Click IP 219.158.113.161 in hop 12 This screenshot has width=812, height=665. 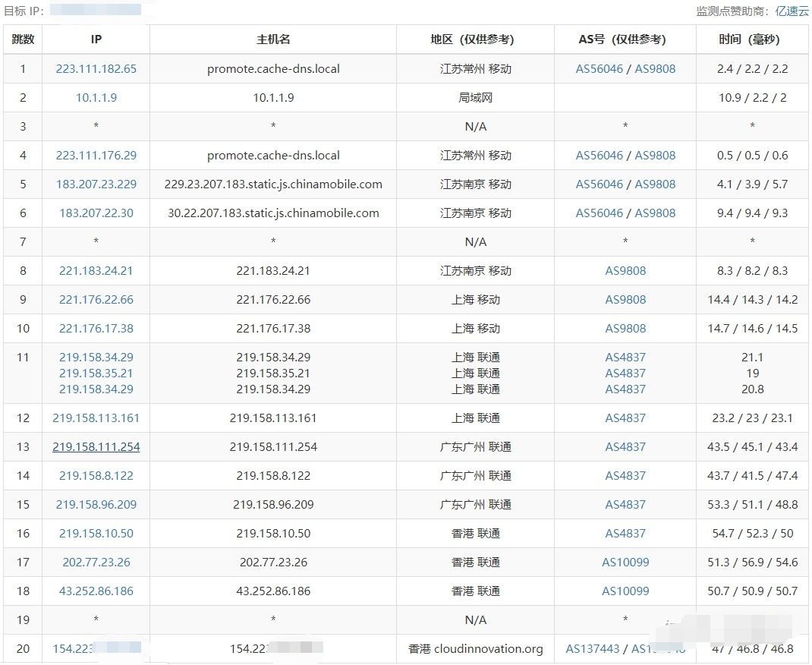[x=96, y=418]
